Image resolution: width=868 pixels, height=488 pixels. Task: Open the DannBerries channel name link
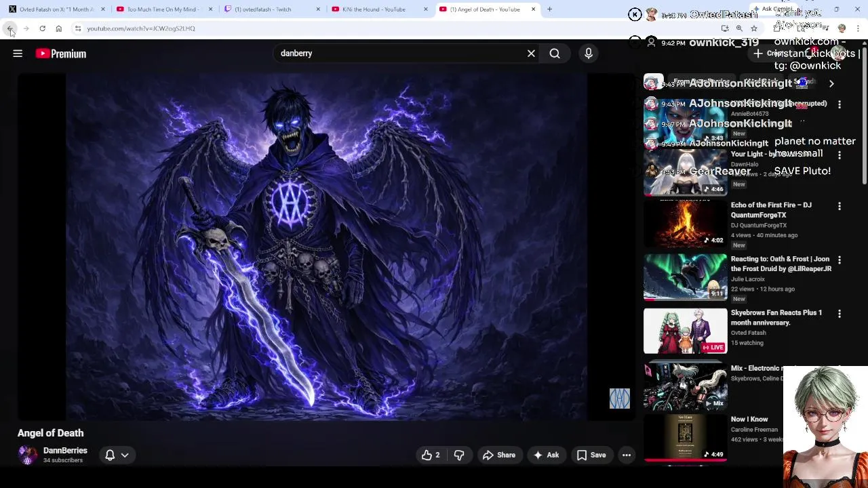click(x=65, y=451)
